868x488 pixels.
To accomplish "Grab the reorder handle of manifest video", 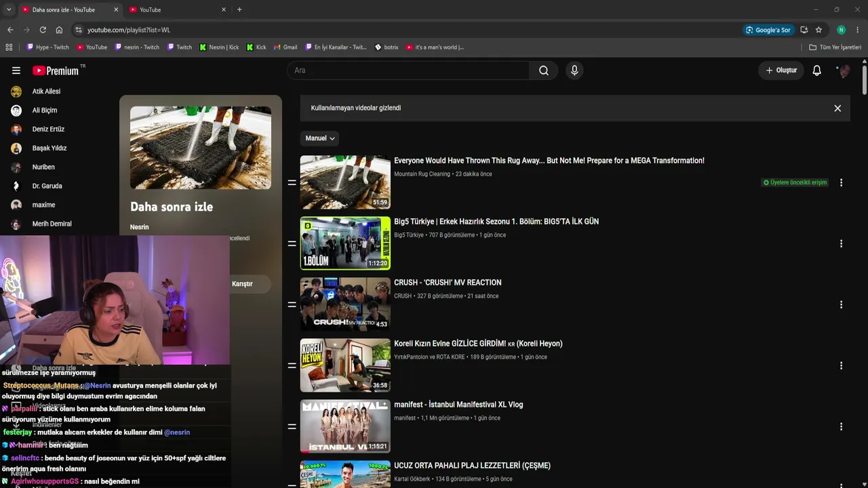I will tap(292, 426).
